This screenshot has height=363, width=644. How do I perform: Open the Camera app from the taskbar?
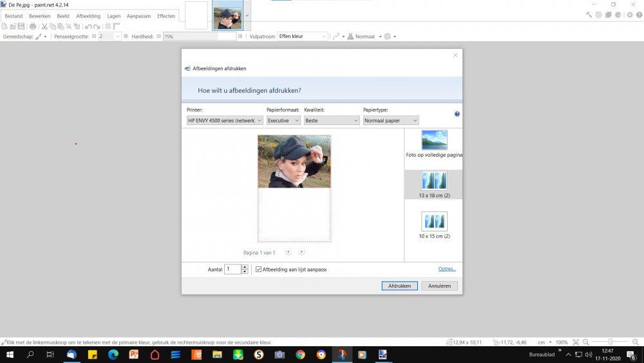[279, 355]
